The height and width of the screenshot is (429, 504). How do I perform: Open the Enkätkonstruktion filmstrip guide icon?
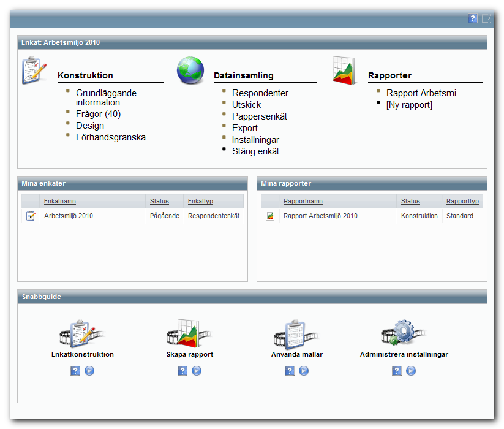81,334
